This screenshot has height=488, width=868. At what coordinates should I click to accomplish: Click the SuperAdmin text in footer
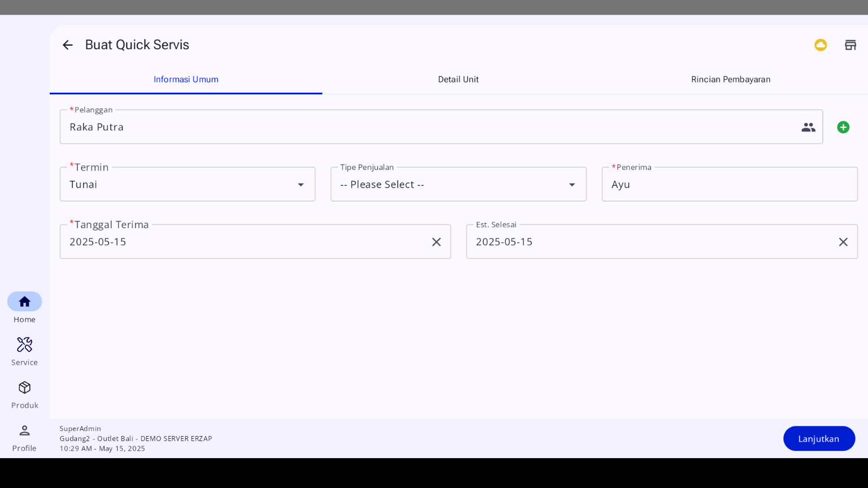pos(80,429)
